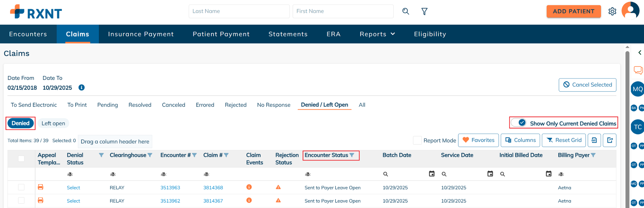Toggle Show Only Current Denied Claims

point(519,123)
